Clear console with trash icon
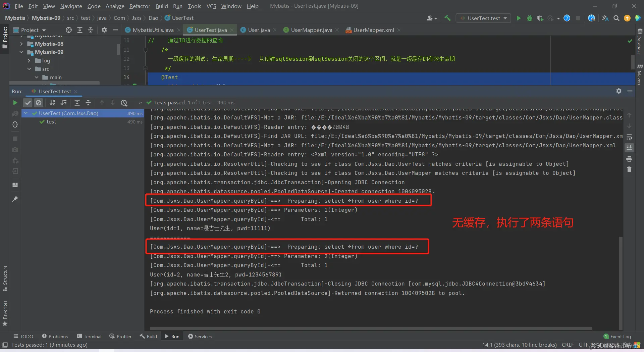This screenshot has height=352, width=644. [x=629, y=169]
